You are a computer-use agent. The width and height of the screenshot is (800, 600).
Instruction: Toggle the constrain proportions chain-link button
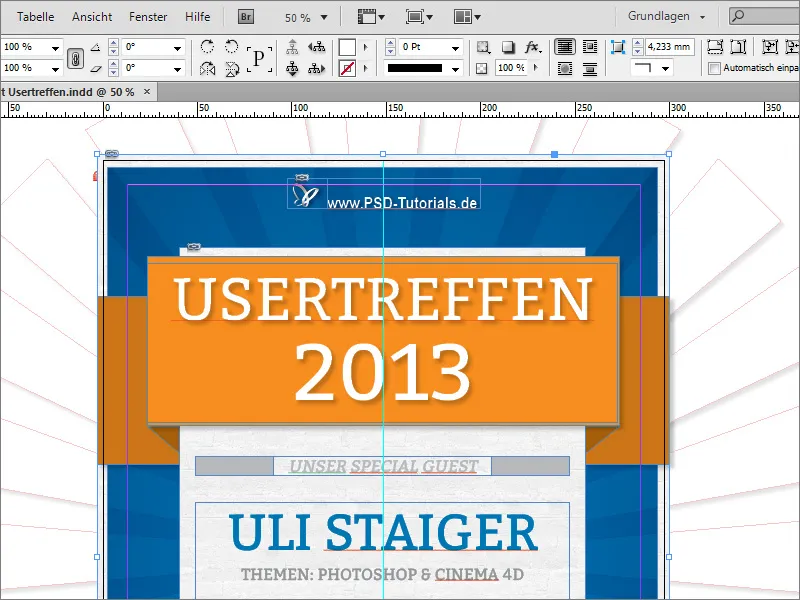click(76, 59)
